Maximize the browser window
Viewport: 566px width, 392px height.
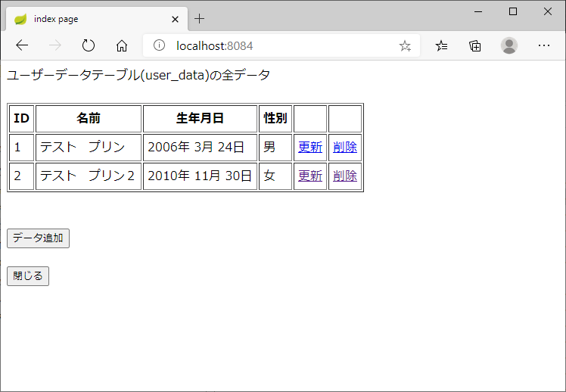pyautogui.click(x=513, y=11)
